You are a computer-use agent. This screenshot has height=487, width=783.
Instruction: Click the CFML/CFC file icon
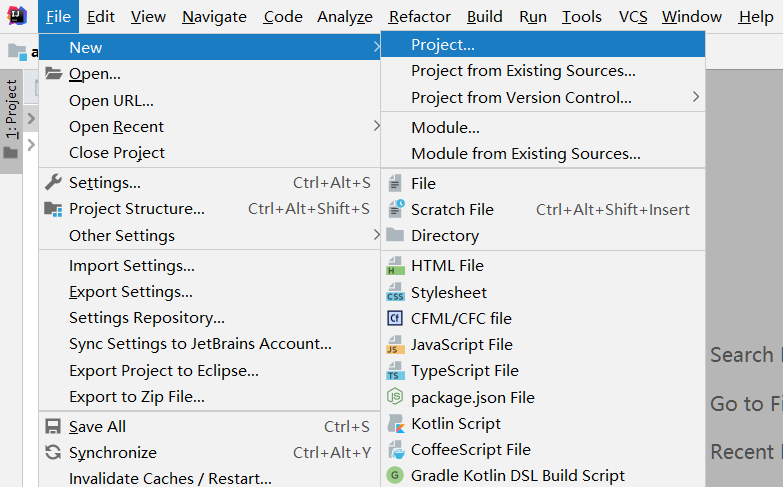[395, 318]
